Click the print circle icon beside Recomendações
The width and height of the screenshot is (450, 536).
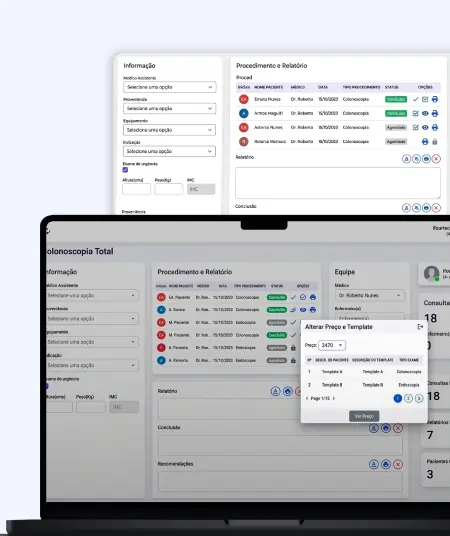386,464
